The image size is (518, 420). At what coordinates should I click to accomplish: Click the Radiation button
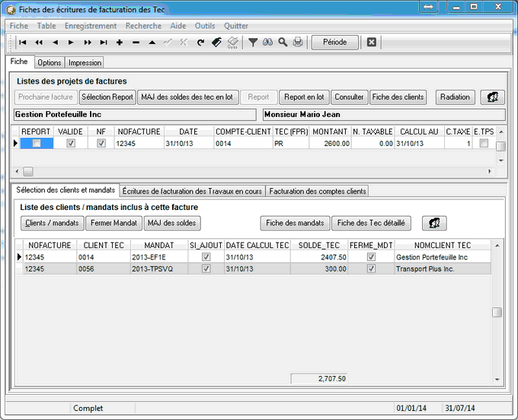pyautogui.click(x=455, y=97)
